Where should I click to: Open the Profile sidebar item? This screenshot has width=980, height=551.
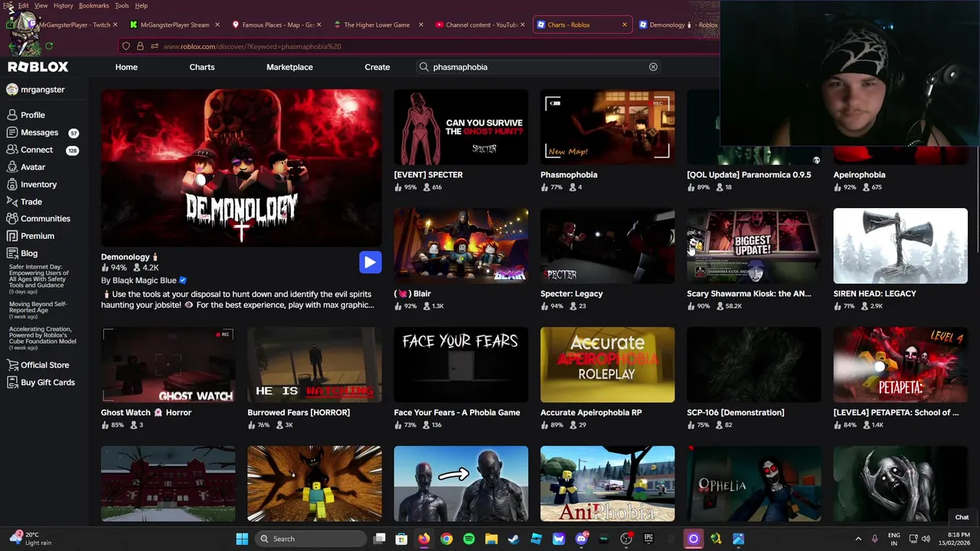(27, 115)
